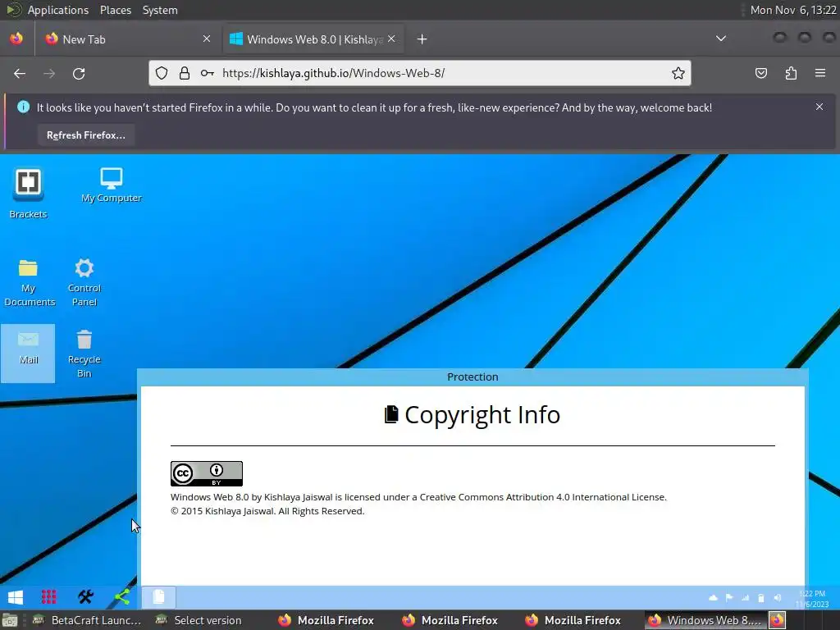Expand the list all tabs chevron

[x=721, y=39]
